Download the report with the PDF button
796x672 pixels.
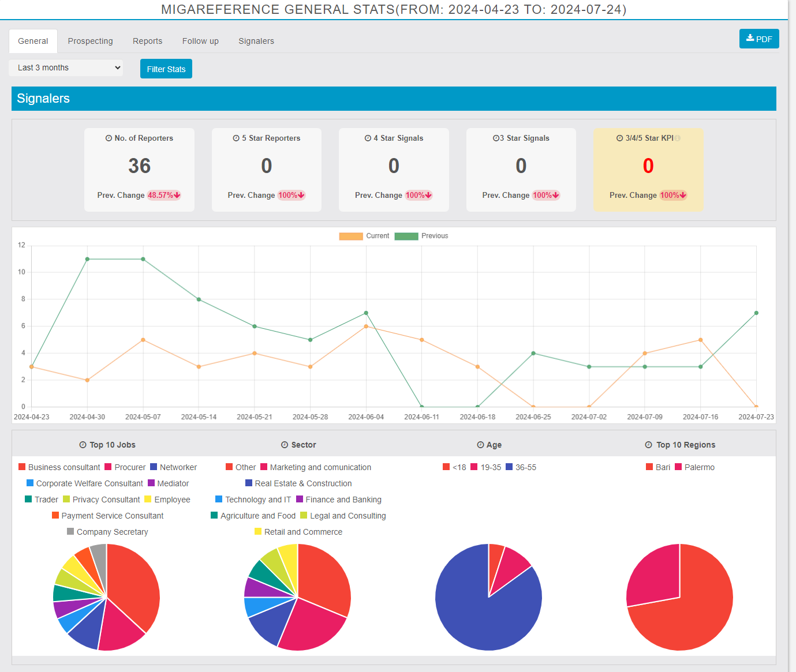click(759, 39)
